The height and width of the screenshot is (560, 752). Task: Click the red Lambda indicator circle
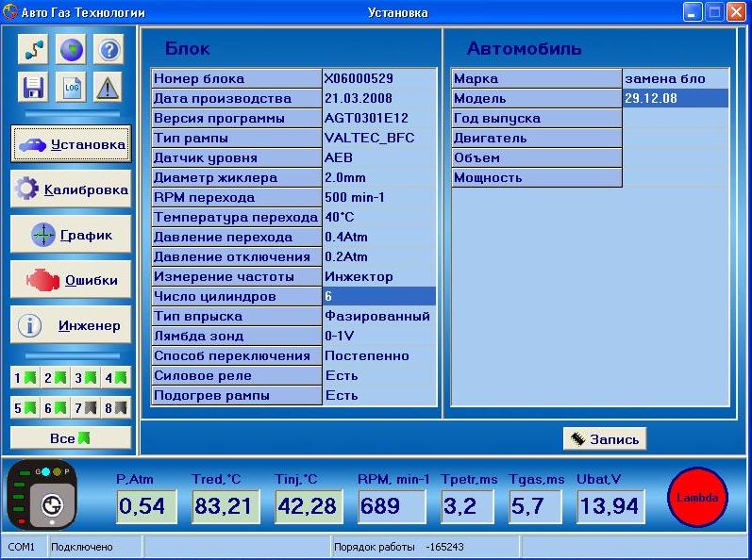click(697, 497)
